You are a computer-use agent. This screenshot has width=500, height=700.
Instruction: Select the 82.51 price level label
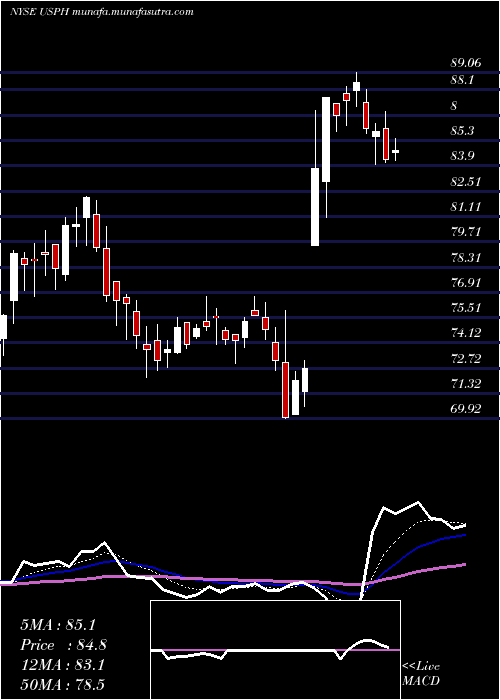coord(466,182)
